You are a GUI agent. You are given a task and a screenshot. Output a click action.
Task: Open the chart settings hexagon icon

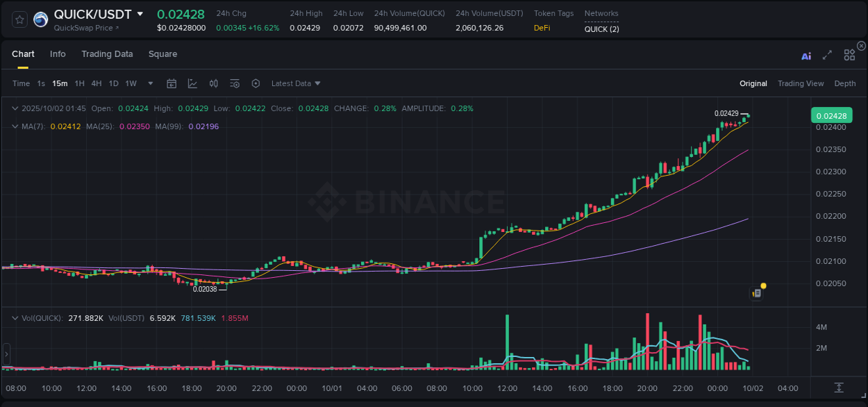(x=256, y=83)
